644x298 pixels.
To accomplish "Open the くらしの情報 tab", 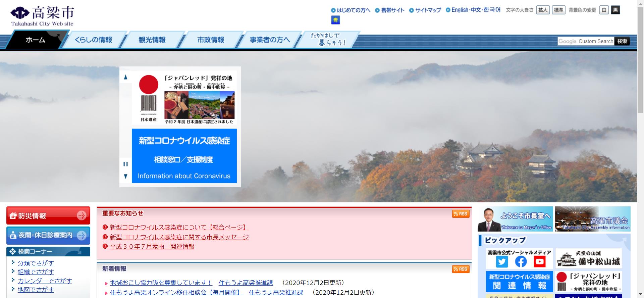I will tap(94, 40).
